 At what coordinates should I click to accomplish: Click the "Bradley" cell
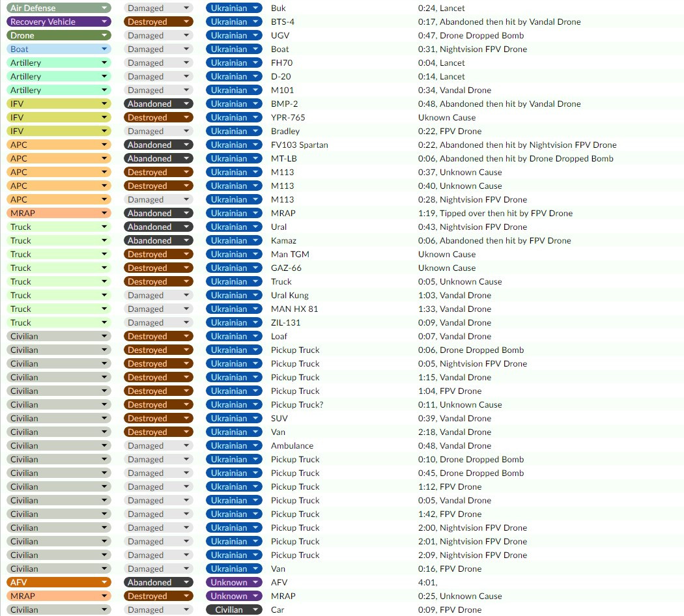coord(285,132)
